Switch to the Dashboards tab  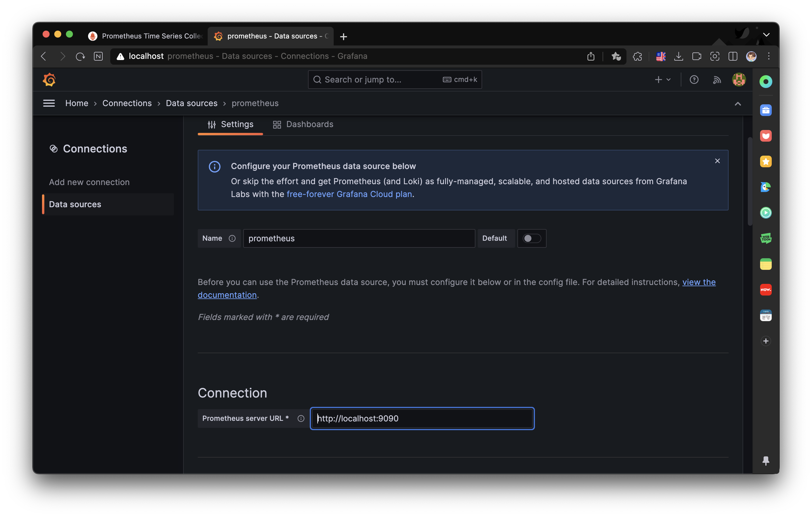(x=303, y=124)
